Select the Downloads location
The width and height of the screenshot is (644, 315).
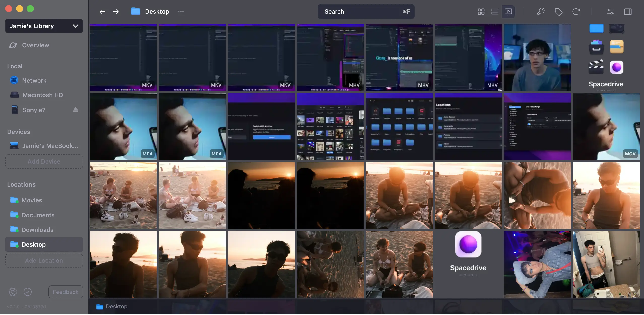(x=38, y=230)
